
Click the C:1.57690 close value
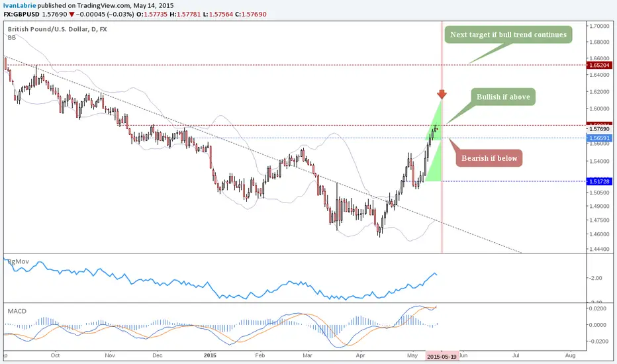(251, 14)
